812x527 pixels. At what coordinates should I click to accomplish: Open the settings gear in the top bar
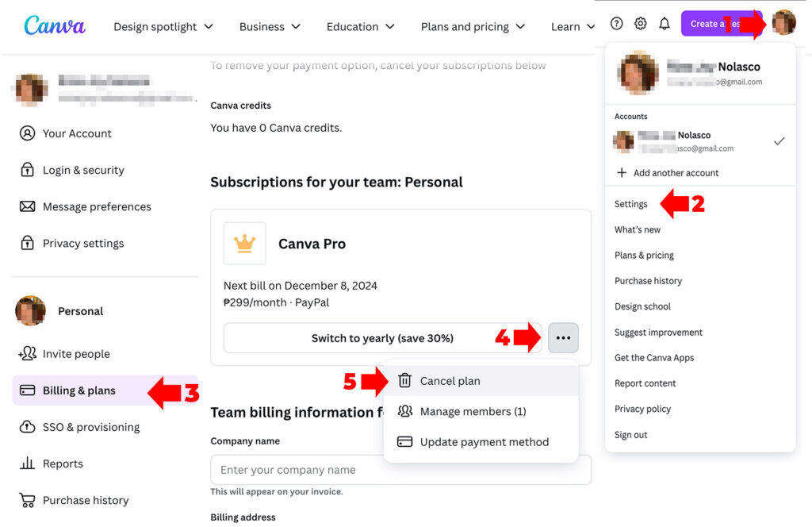pyautogui.click(x=641, y=23)
